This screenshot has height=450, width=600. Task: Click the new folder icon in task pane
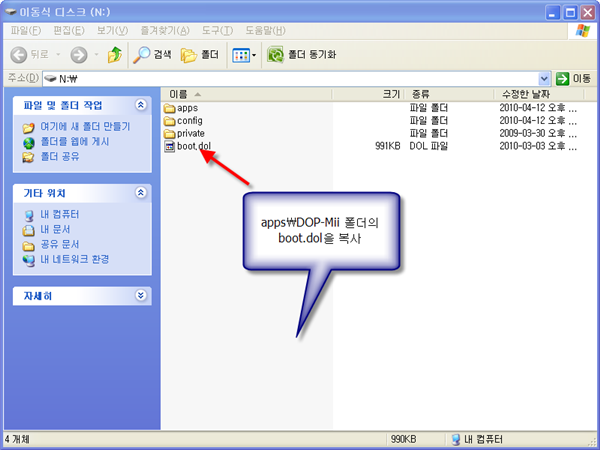[28, 127]
